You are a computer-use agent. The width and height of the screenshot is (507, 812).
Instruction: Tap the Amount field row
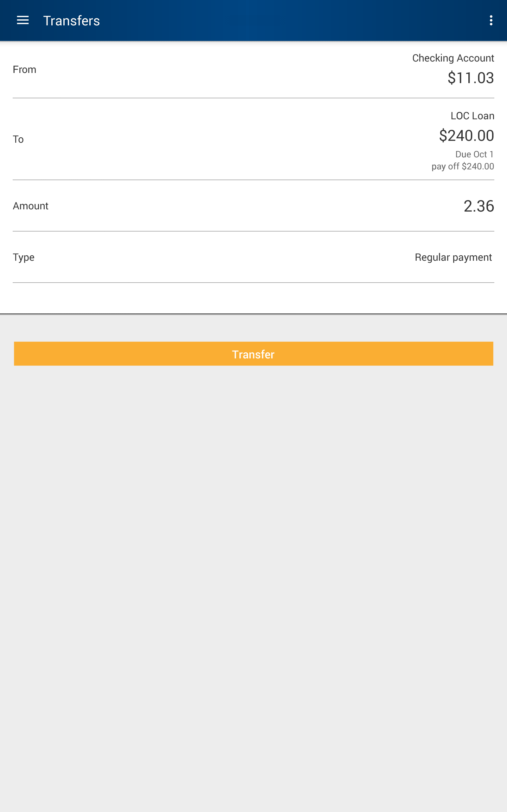(x=253, y=206)
